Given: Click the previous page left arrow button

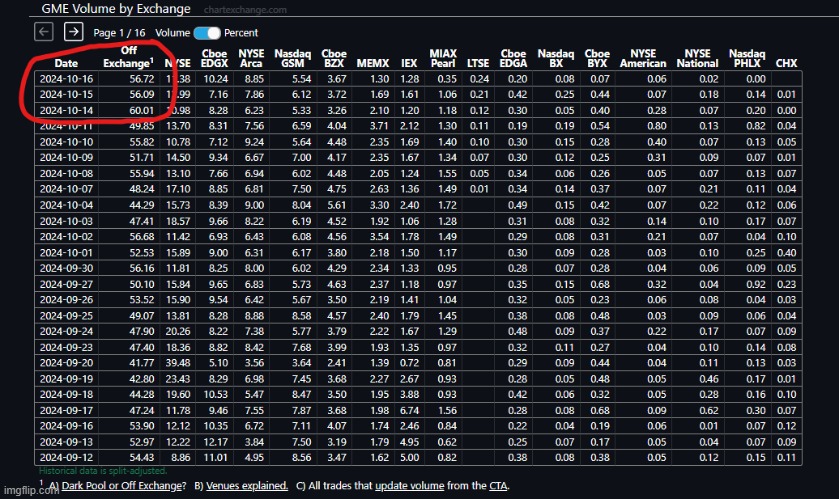Looking at the screenshot, I should point(44,32).
